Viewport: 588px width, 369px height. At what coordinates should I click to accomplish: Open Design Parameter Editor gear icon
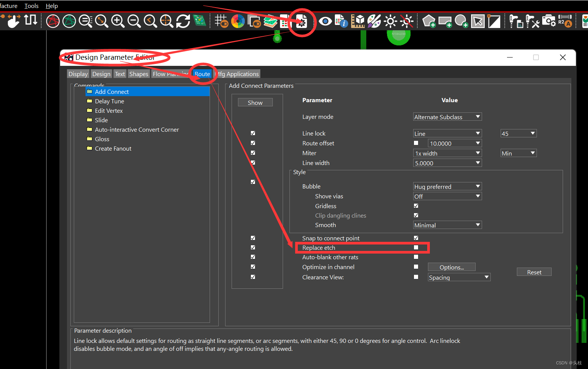[x=302, y=22]
